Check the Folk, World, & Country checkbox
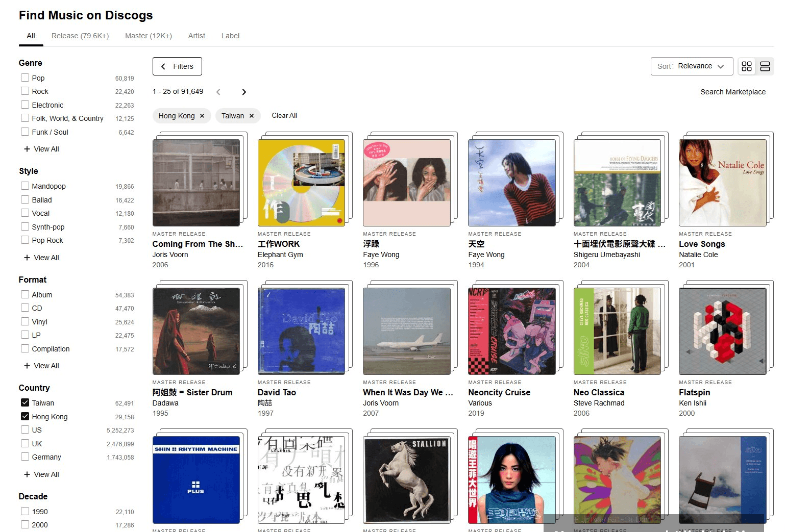The height and width of the screenshot is (532, 785). (24, 118)
